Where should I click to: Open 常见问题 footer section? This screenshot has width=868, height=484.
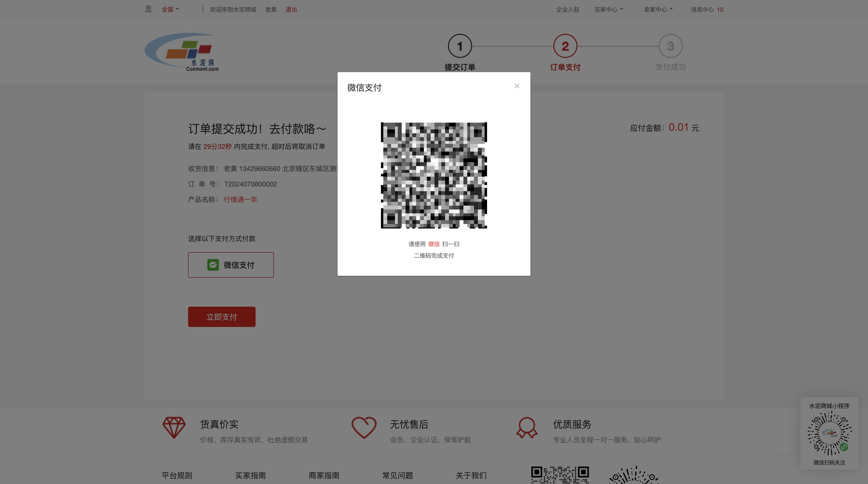point(398,475)
